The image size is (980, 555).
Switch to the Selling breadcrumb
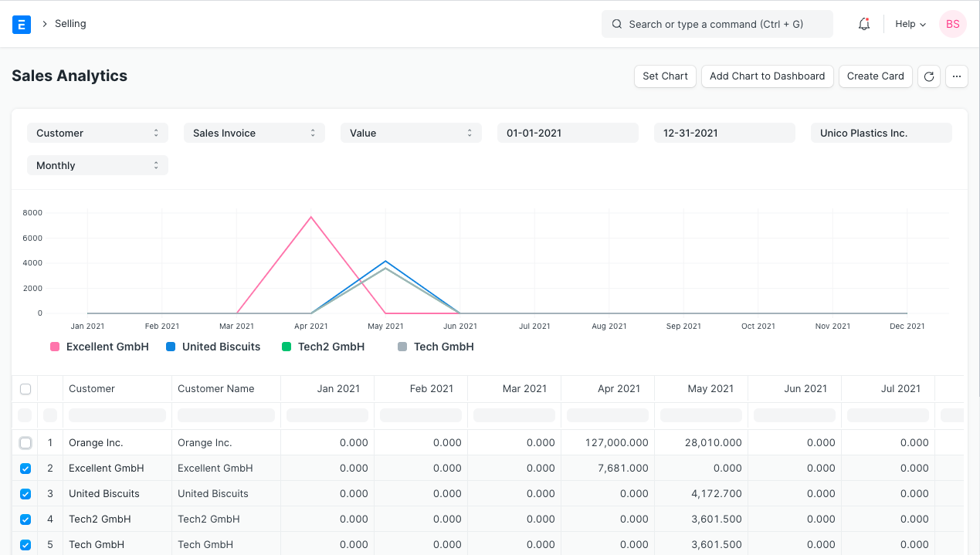[70, 24]
